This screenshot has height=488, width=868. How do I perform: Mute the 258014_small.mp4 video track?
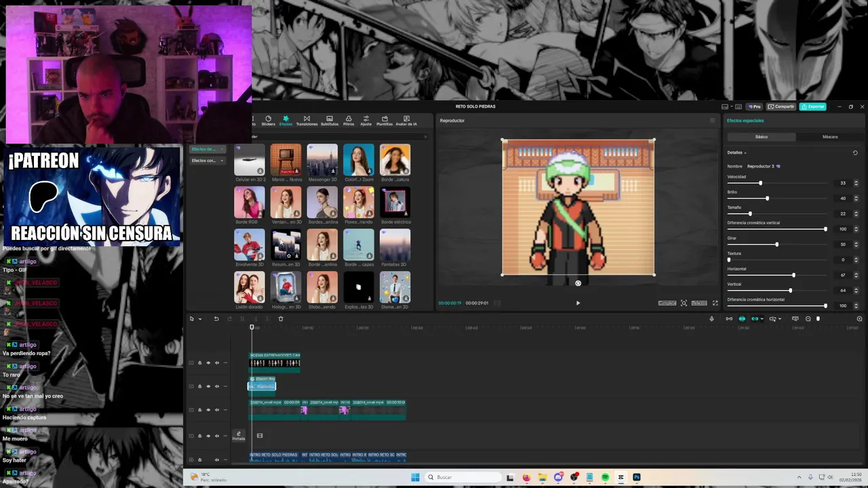tap(217, 410)
